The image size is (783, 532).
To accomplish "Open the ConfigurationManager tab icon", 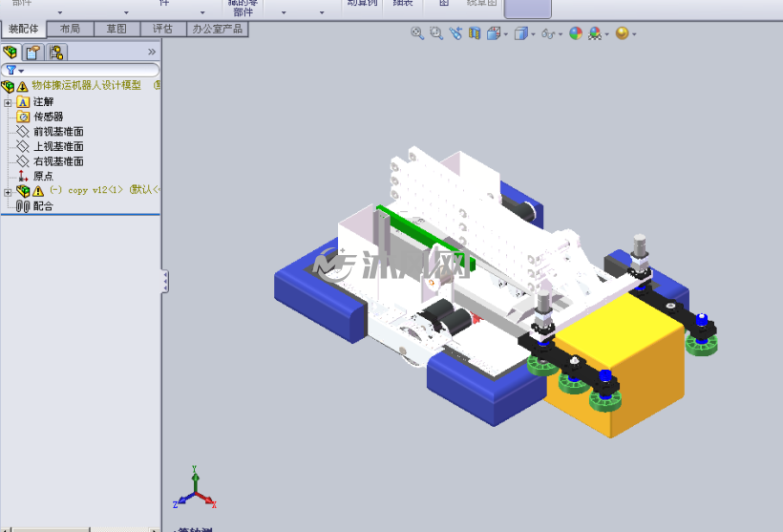I will (56, 52).
